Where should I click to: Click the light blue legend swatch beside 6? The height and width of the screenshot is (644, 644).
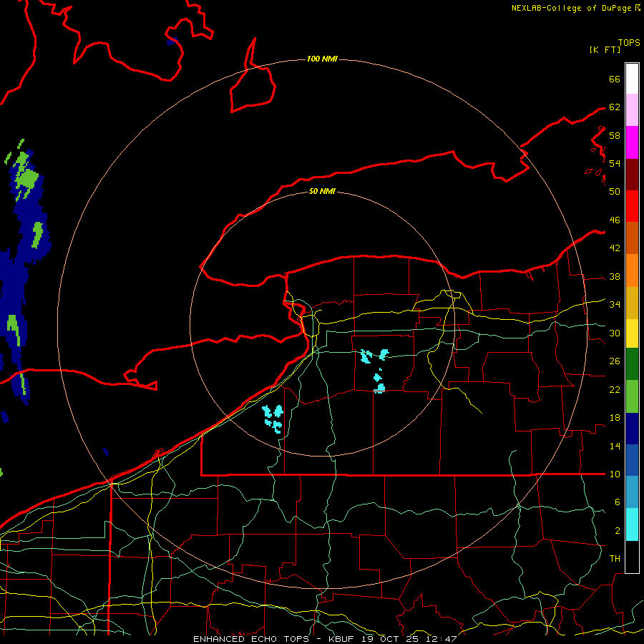coord(632,492)
